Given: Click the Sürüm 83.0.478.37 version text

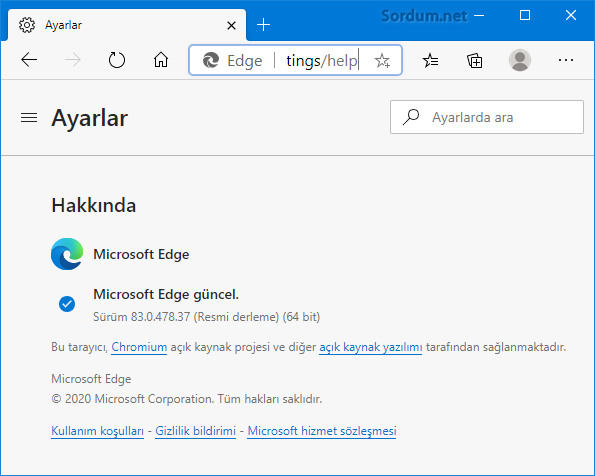Looking at the screenshot, I should tap(206, 317).
